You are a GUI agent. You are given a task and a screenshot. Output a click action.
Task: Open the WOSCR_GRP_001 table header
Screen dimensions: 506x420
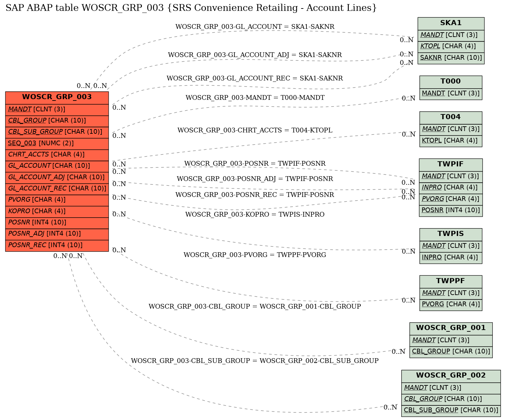[451, 328]
